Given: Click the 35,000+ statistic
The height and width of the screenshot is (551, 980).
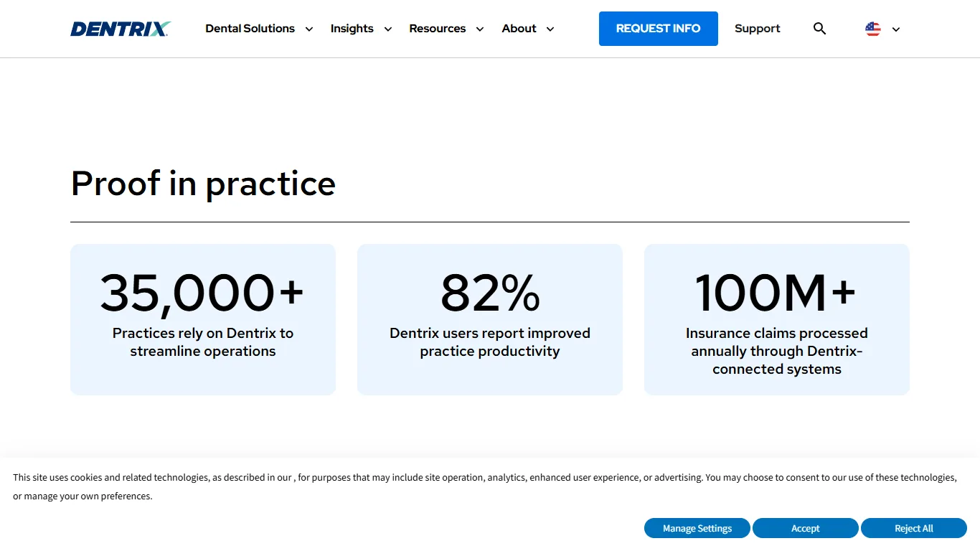Looking at the screenshot, I should (x=202, y=293).
